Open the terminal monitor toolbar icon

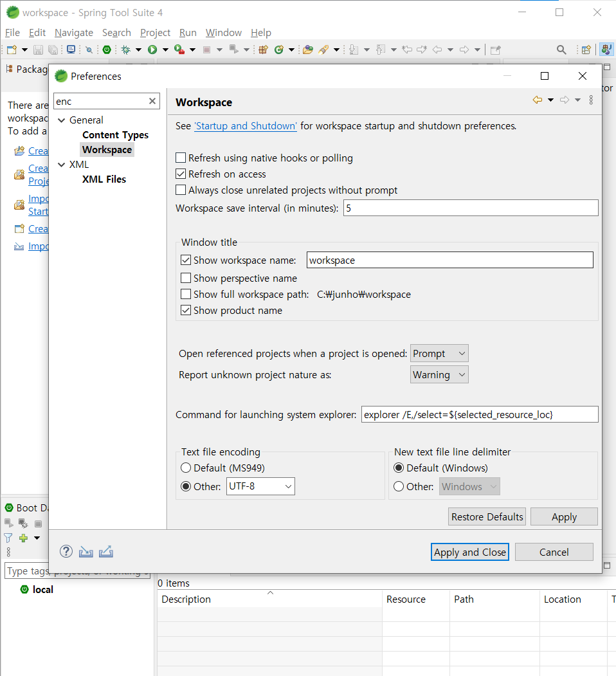(71, 50)
